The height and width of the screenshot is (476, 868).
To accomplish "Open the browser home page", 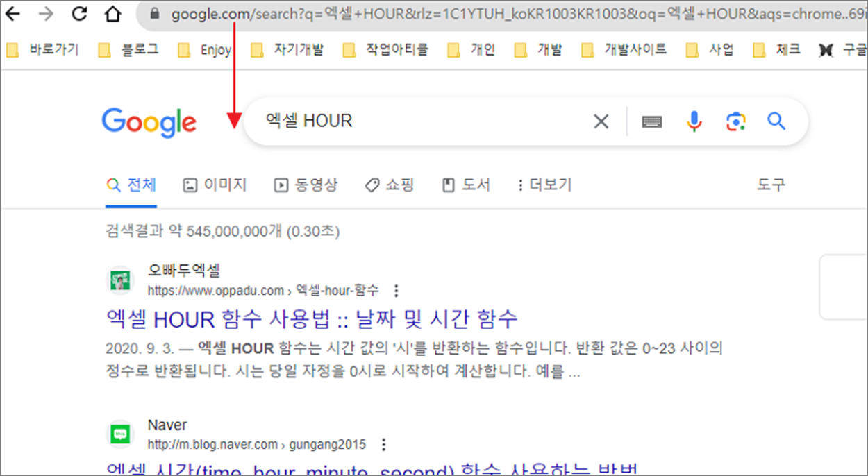I will [112, 14].
